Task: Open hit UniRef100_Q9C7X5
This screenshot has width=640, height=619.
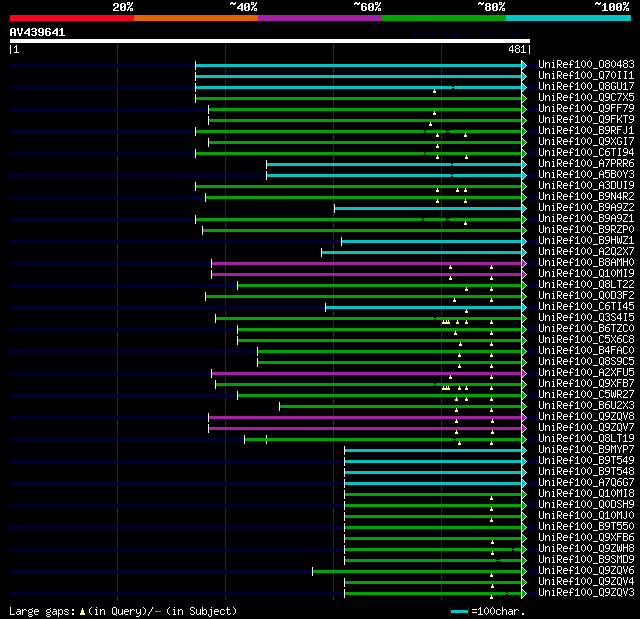Action: [586, 97]
